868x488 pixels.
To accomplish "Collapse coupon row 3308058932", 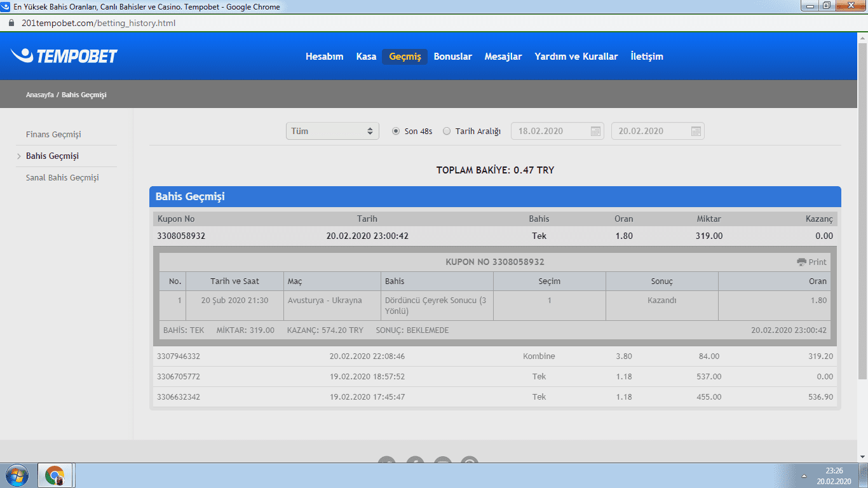I will click(x=495, y=236).
